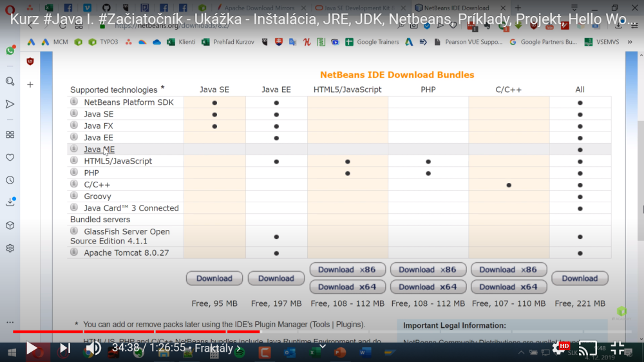644x362 pixels.
Task: Open the Downloads icon in sidebar
Action: (10, 202)
